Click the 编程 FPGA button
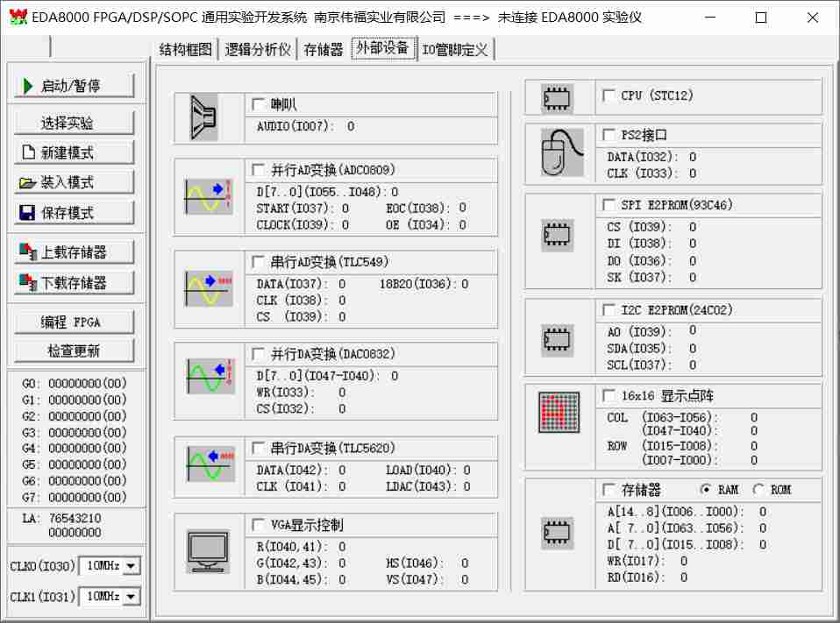Screen dimensions: 840x623 (75, 322)
